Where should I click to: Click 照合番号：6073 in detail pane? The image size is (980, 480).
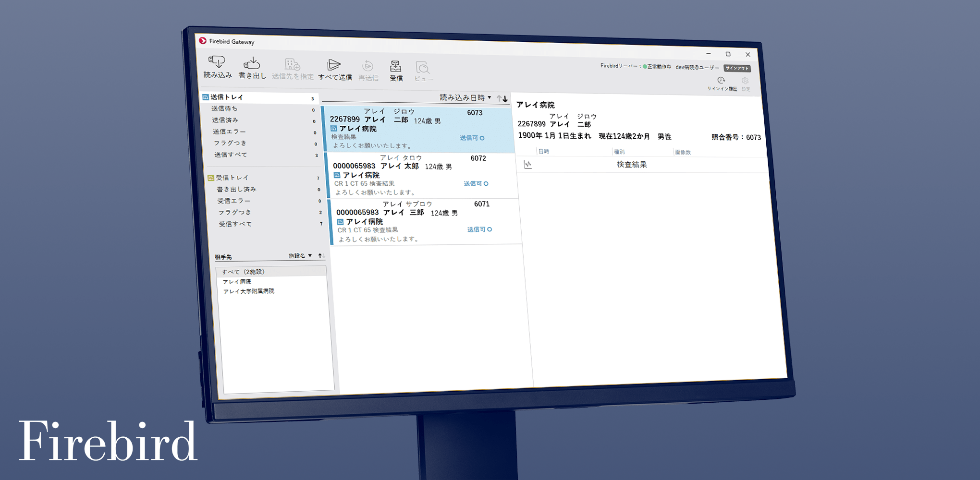click(x=736, y=137)
